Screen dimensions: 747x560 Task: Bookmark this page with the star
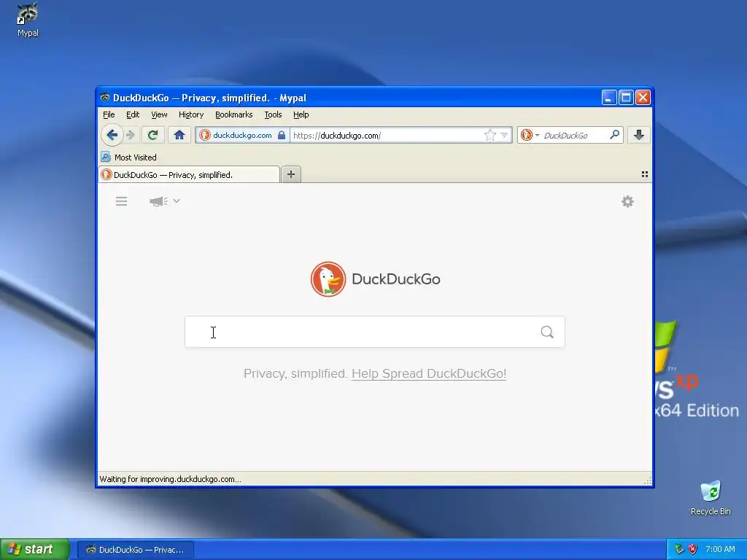point(489,135)
